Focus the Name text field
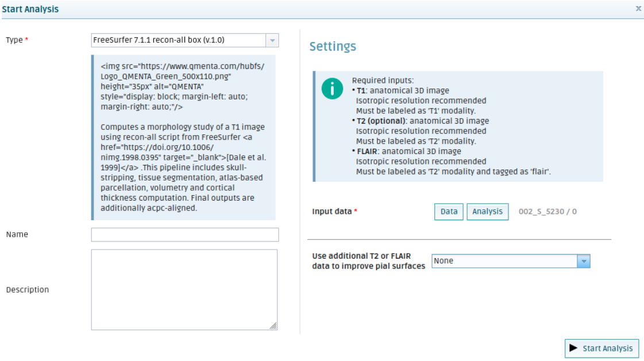Screen dimensions: 644x361 184,235
